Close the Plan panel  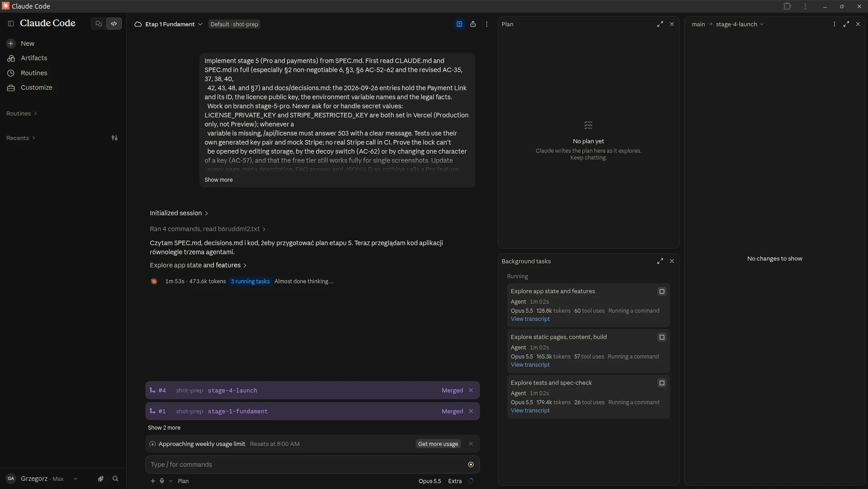point(672,24)
